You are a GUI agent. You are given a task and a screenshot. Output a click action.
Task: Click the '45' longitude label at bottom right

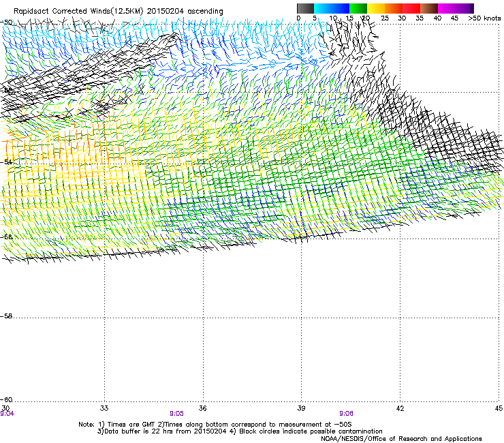tap(499, 408)
